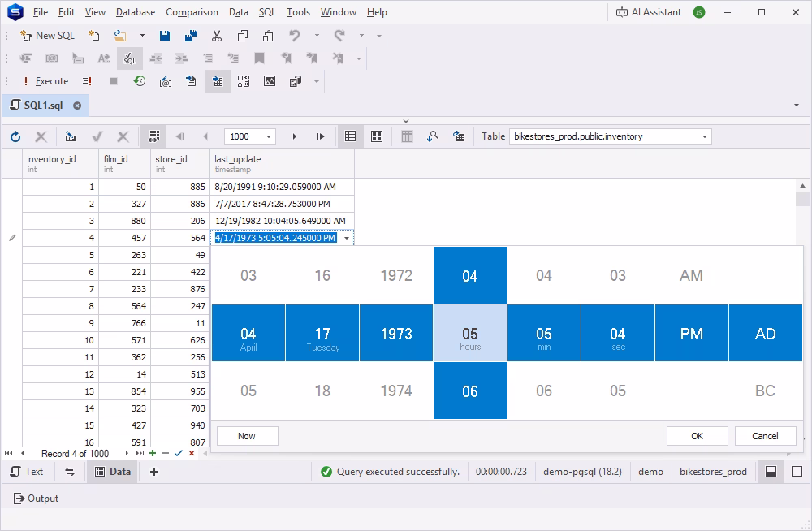The height and width of the screenshot is (531, 812).
Task: Delete record minus icon
Action: (x=166, y=453)
